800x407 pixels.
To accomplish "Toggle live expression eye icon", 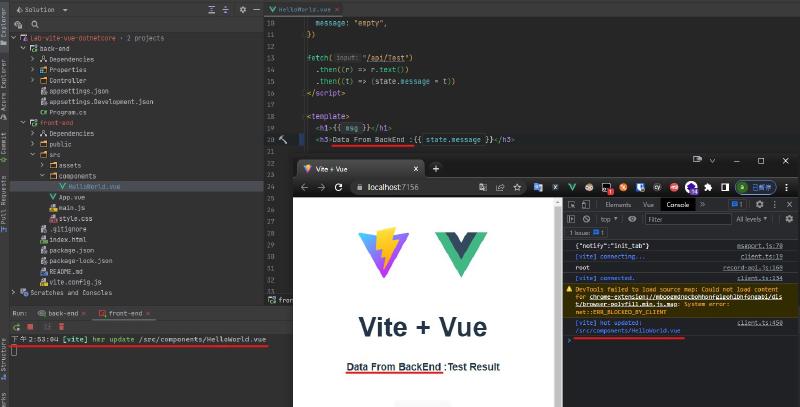I will tap(632, 219).
